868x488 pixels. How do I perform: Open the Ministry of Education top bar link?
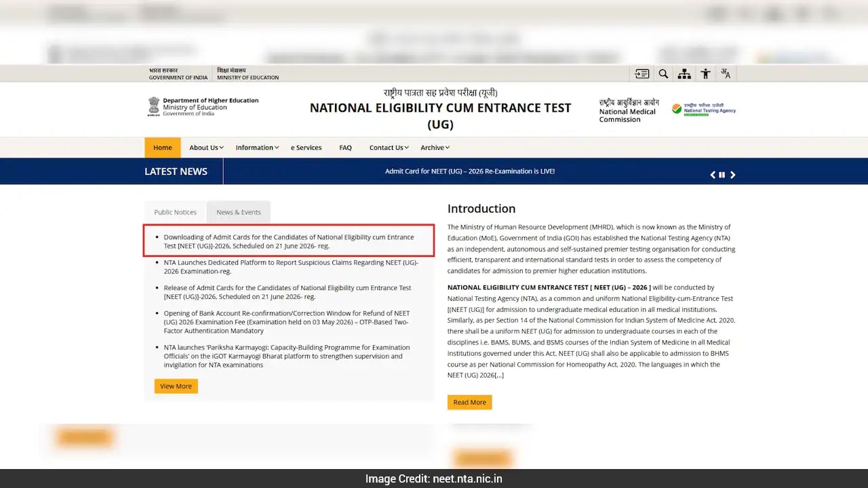pos(248,74)
